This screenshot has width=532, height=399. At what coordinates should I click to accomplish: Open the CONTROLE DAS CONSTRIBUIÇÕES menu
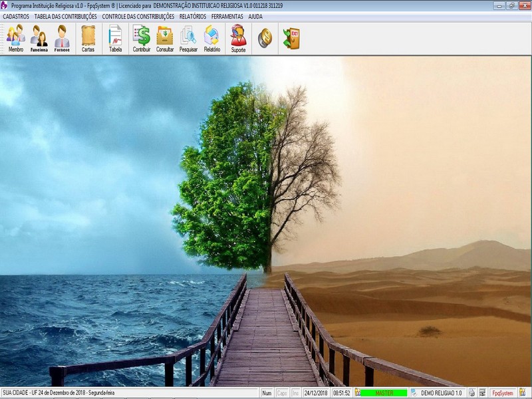(138, 16)
